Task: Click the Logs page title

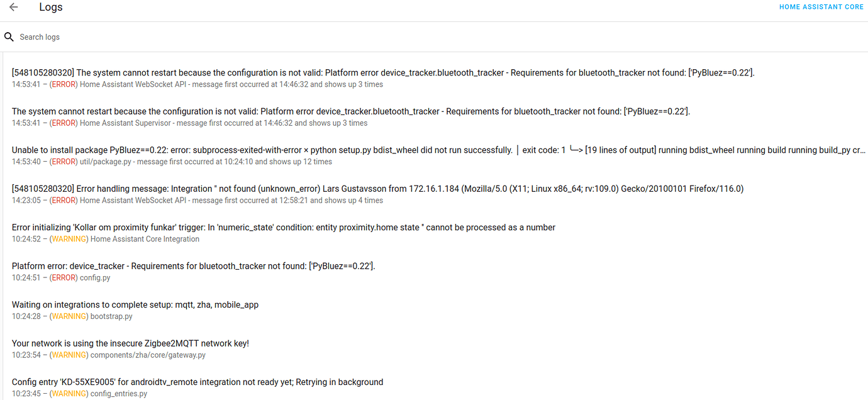Action: click(x=51, y=8)
